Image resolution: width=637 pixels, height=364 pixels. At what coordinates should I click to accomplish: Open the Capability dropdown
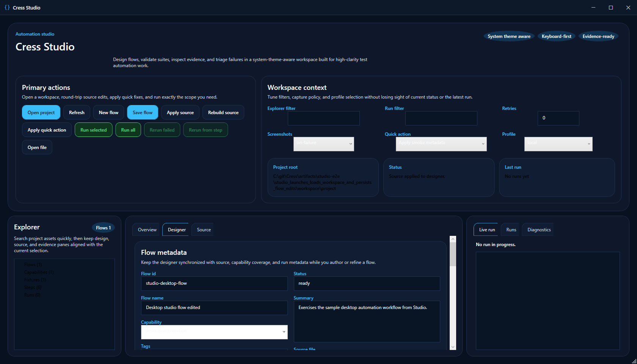tap(214, 332)
